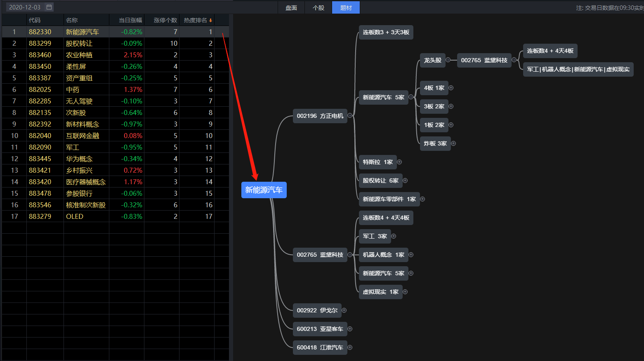Open the calendar icon next to date 2020-12-03
Image resolution: width=644 pixels, height=361 pixels.
pos(49,7)
